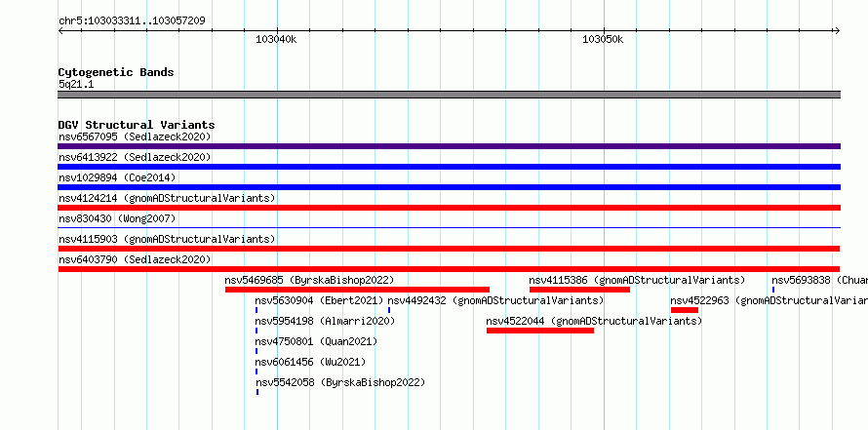This screenshot has height=430, width=868.
Task: Select the blue nsv6413922 variant bar
Action: [449, 167]
